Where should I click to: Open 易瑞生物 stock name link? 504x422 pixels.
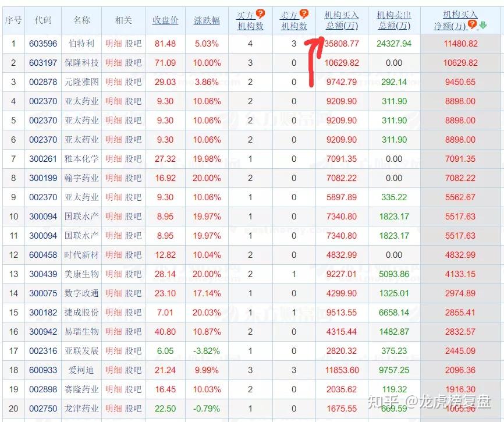point(81,332)
